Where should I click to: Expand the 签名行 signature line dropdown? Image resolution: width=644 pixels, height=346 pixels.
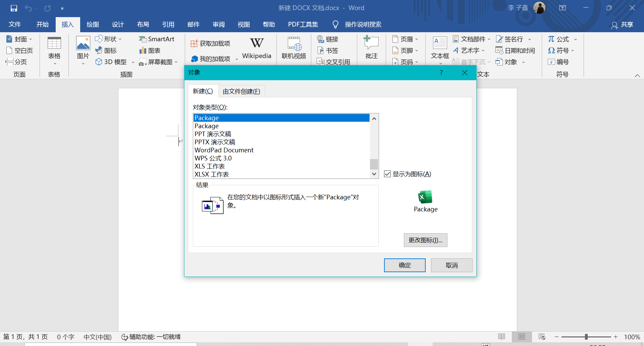pyautogui.click(x=530, y=39)
